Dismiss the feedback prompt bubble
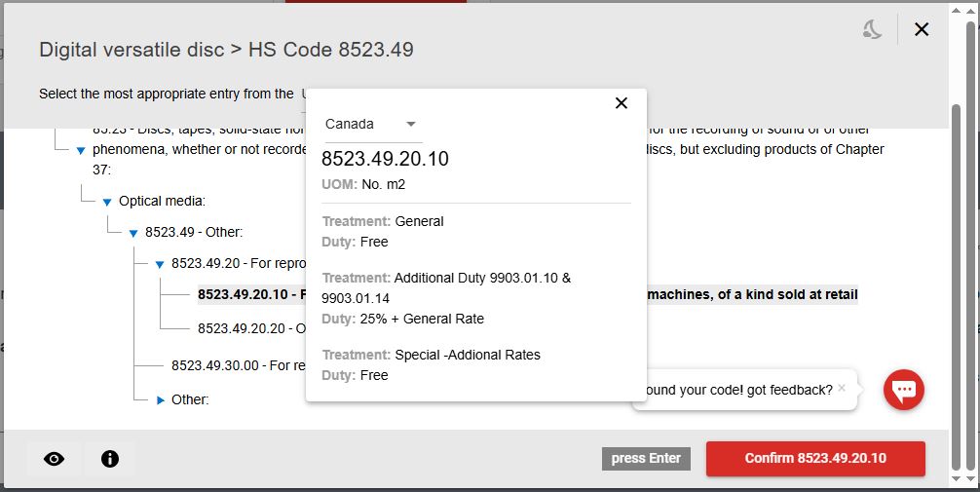The width and height of the screenshot is (980, 492). tap(842, 387)
